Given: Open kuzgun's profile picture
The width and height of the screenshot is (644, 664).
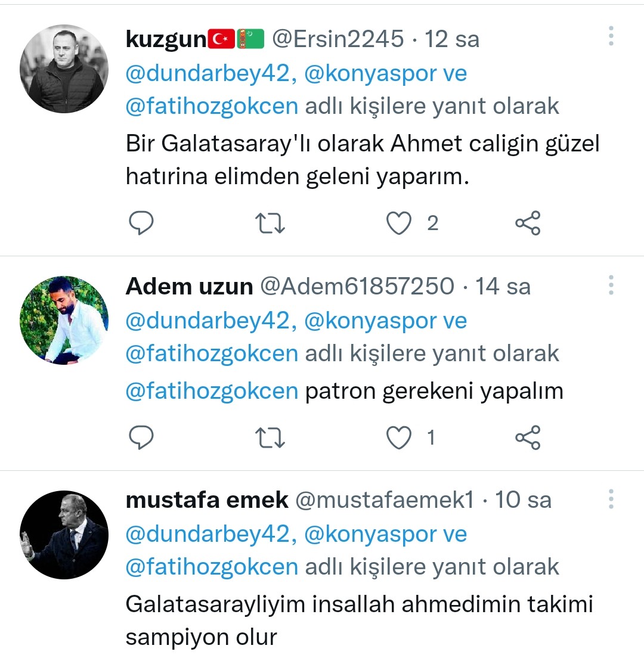Looking at the screenshot, I should pos(64,69).
